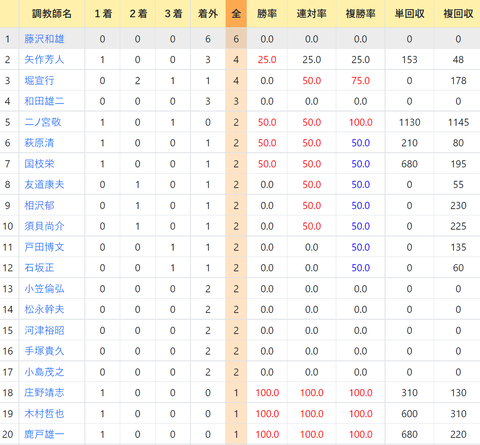Open 友道康夫 trainer page
This screenshot has width=480, height=445.
click(x=44, y=185)
